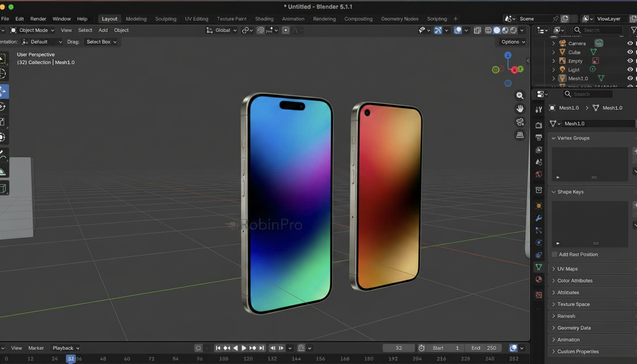
Task: Open the Material properties tab icon
Action: (538, 280)
